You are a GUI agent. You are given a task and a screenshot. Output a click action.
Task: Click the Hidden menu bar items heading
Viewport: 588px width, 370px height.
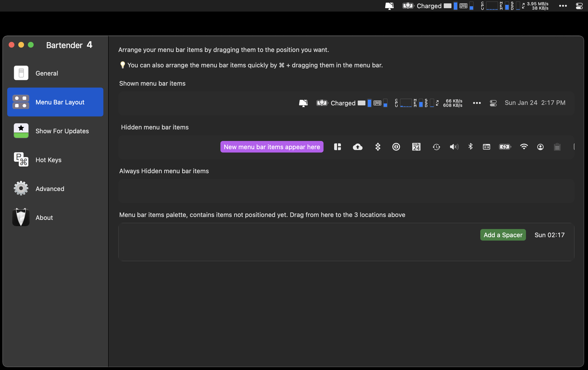[x=155, y=127]
